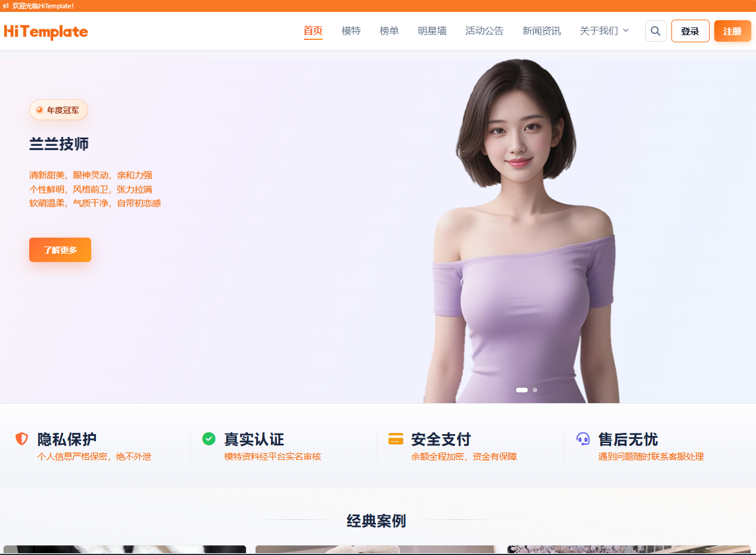Click the 了解更多 button for 兰兰技师
756x555 pixels.
[x=60, y=250]
